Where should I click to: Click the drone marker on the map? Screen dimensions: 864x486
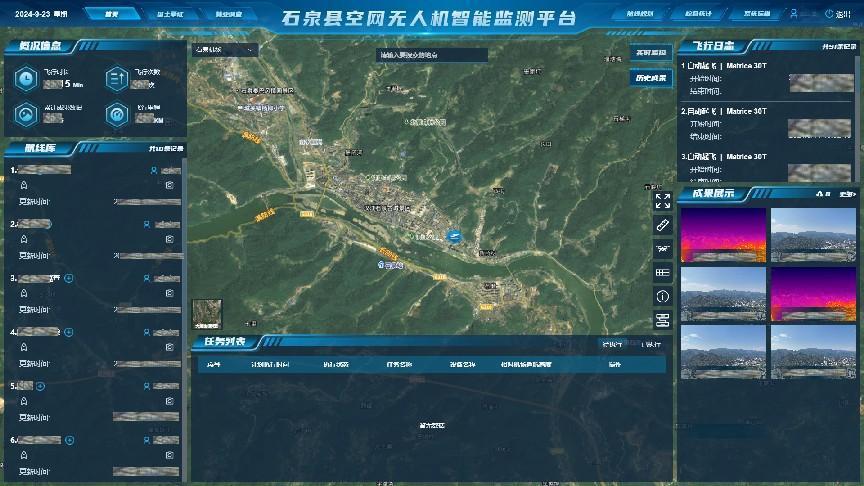click(x=453, y=236)
